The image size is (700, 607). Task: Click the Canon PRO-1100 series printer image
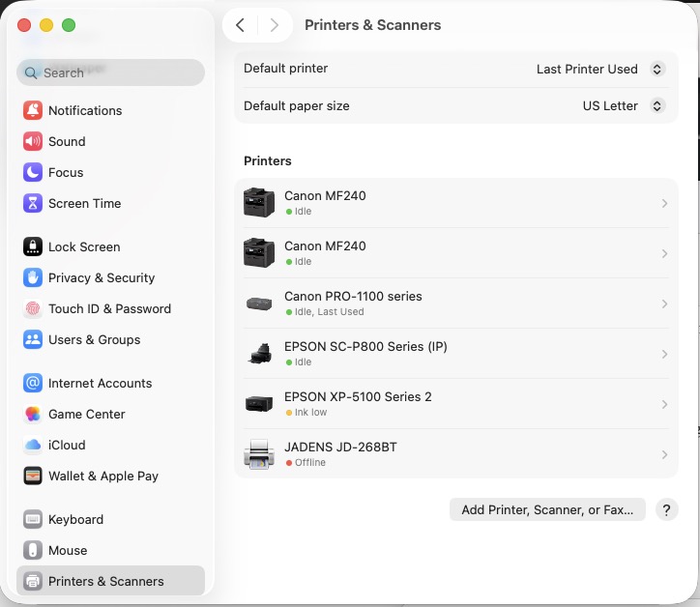click(x=259, y=303)
